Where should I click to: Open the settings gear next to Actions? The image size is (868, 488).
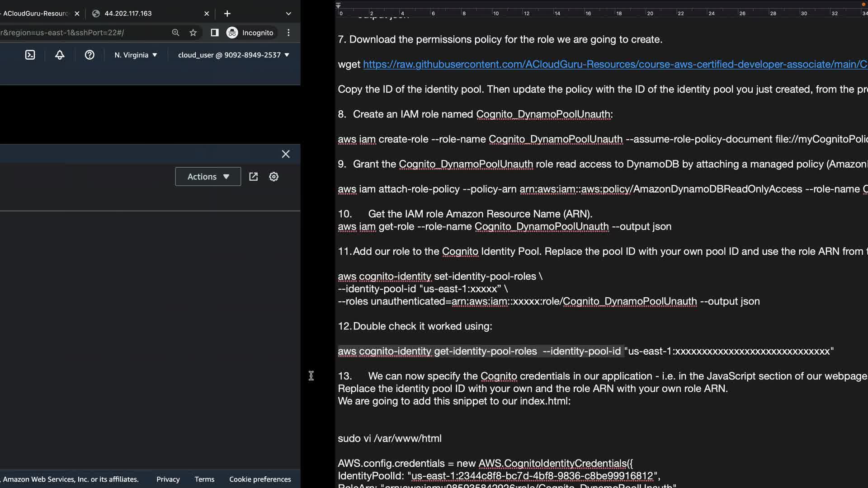(274, 177)
